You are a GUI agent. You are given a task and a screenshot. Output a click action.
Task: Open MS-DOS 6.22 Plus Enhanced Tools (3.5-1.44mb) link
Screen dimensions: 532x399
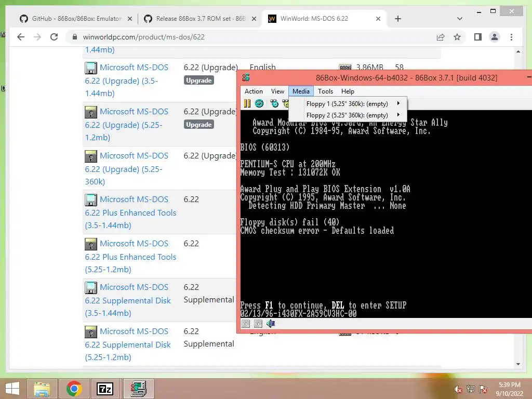tap(130, 212)
